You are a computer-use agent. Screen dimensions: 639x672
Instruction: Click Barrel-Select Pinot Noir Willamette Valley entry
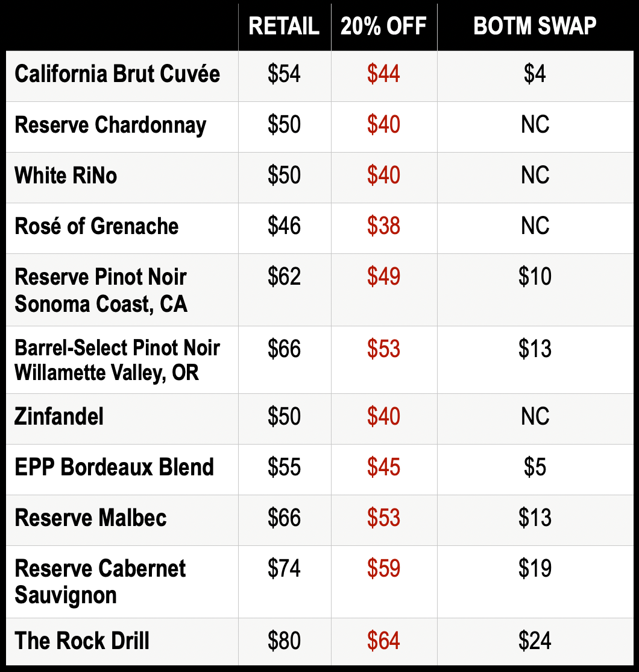pyautogui.click(x=118, y=360)
